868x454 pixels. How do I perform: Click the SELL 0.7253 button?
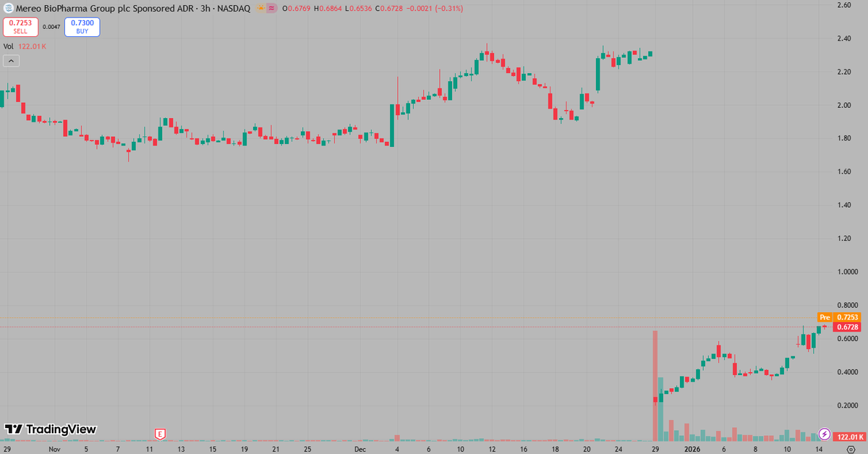click(x=20, y=28)
